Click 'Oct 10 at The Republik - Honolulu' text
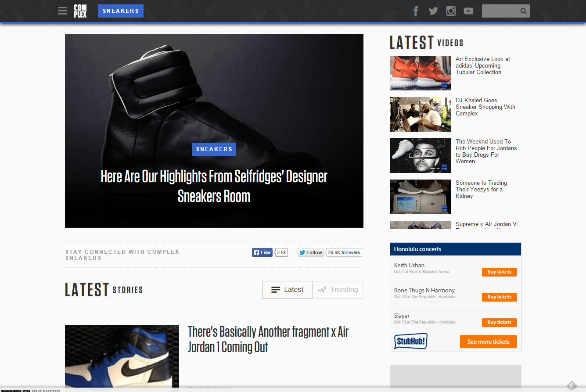Viewport: 586px width, 392px height. pos(424,297)
